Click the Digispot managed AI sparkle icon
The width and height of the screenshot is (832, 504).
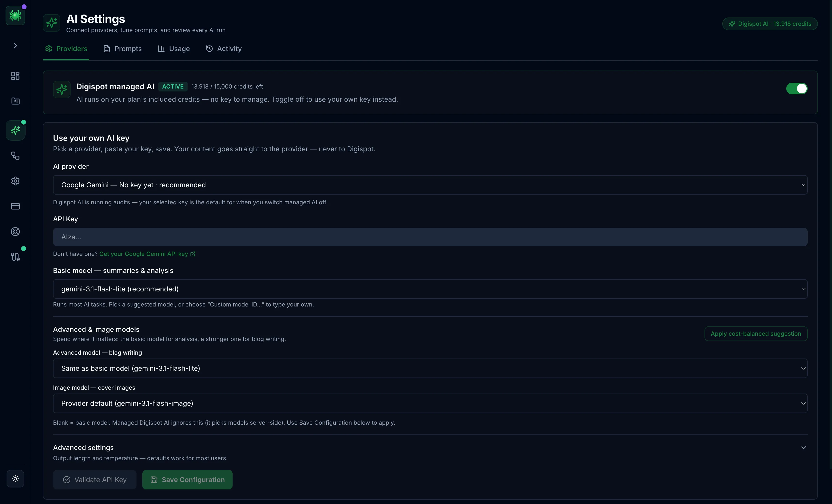pyautogui.click(x=62, y=90)
